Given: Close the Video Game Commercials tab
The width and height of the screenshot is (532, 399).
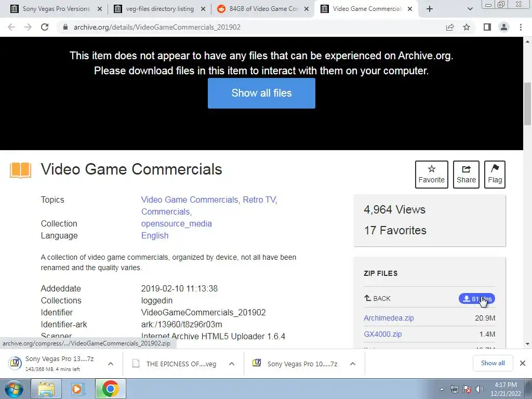Looking at the screenshot, I should [x=410, y=9].
